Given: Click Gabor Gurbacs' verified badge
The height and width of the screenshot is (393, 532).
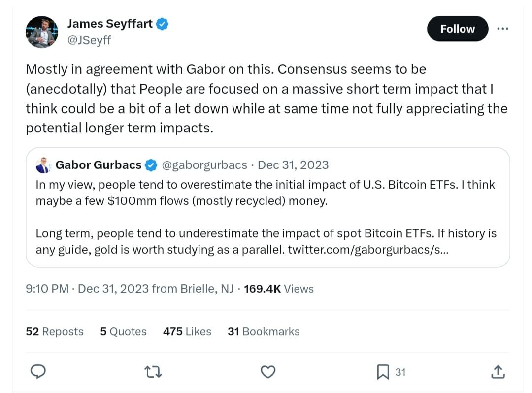Looking at the screenshot, I should pos(151,165).
